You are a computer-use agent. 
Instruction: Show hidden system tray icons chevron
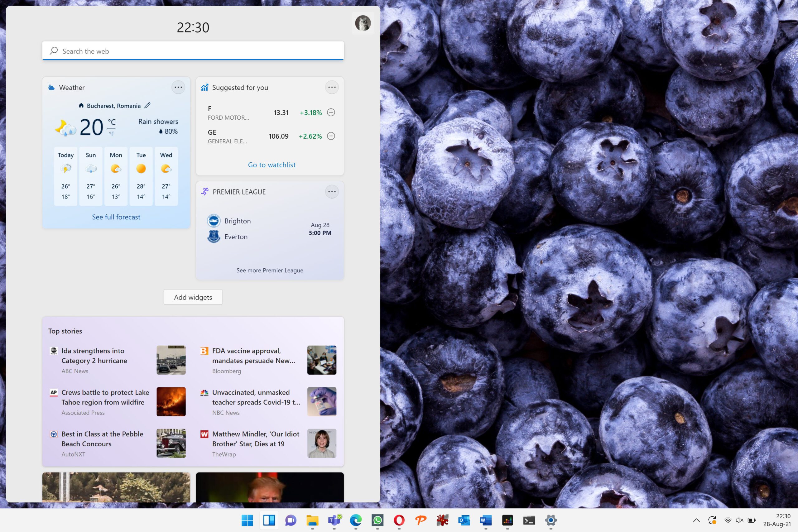coord(696,520)
